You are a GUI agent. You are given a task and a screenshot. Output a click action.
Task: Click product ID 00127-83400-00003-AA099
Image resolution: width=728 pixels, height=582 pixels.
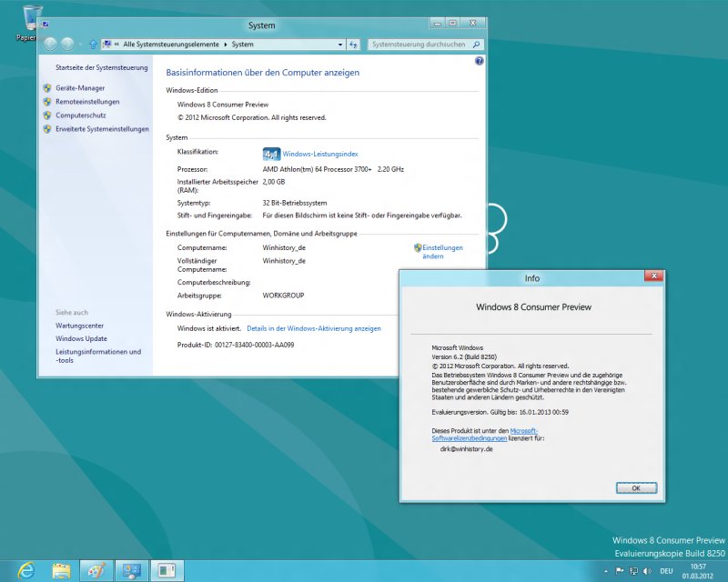point(255,345)
